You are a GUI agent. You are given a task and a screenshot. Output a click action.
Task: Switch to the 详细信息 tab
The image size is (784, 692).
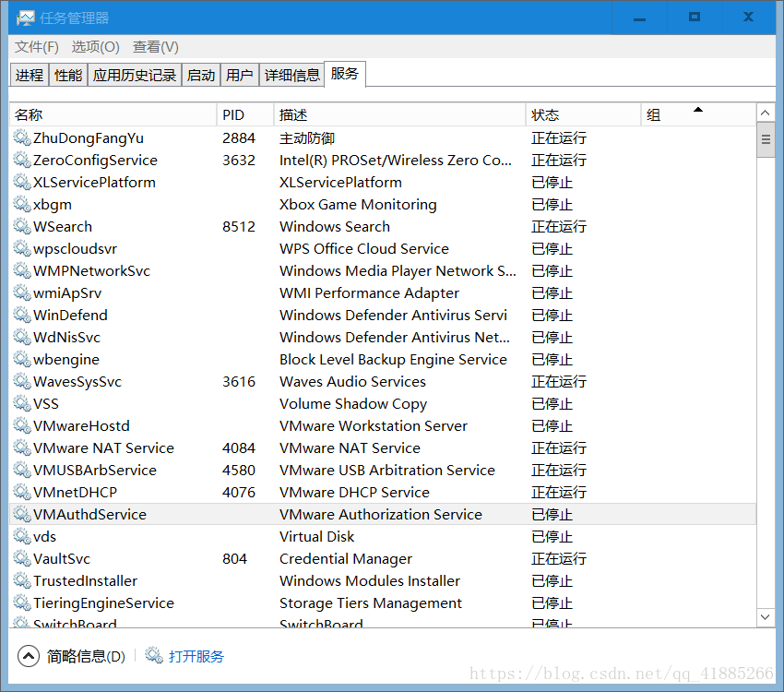tap(292, 75)
